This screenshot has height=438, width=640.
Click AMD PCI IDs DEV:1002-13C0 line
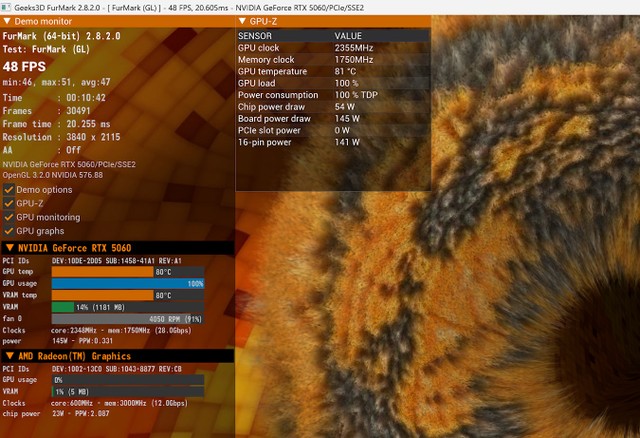[92, 369]
